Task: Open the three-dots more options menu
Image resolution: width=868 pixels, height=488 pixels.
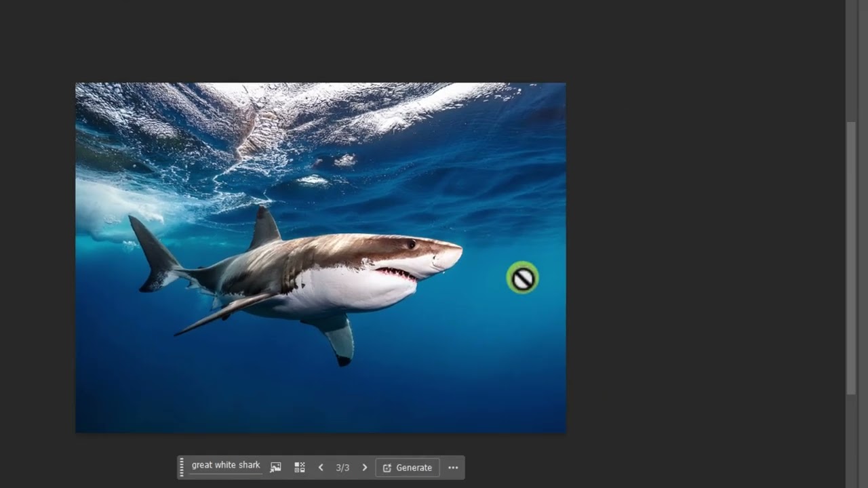Action: pos(453,468)
